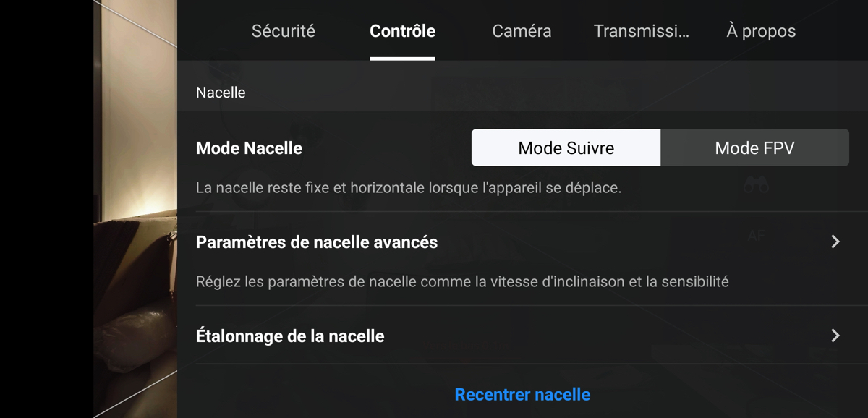Click the Nacelle section header

pos(221,93)
